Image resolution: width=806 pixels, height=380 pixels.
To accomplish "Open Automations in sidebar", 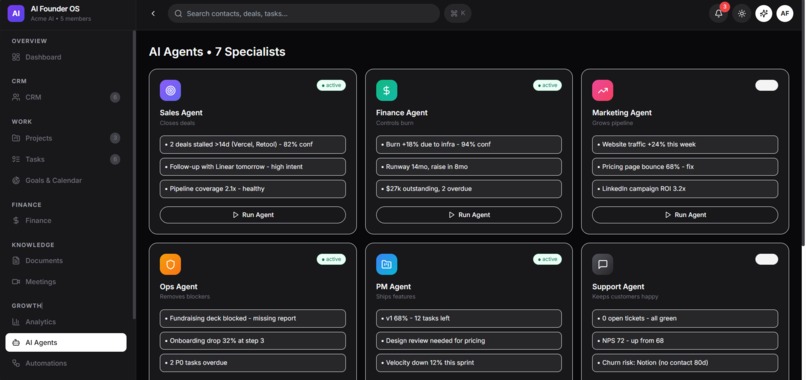I will pyautogui.click(x=66, y=363).
